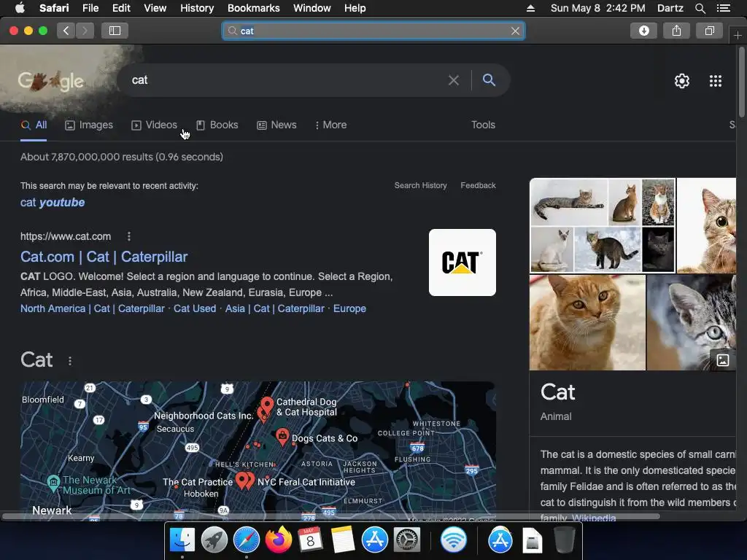This screenshot has width=747, height=560.
Task: Open the Wikipedia source link
Action: tap(594, 518)
